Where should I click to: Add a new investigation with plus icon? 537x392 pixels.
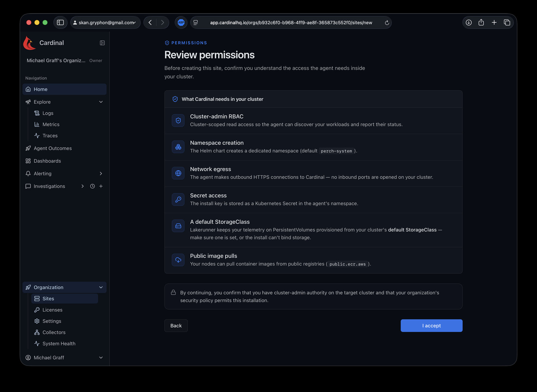point(101,186)
